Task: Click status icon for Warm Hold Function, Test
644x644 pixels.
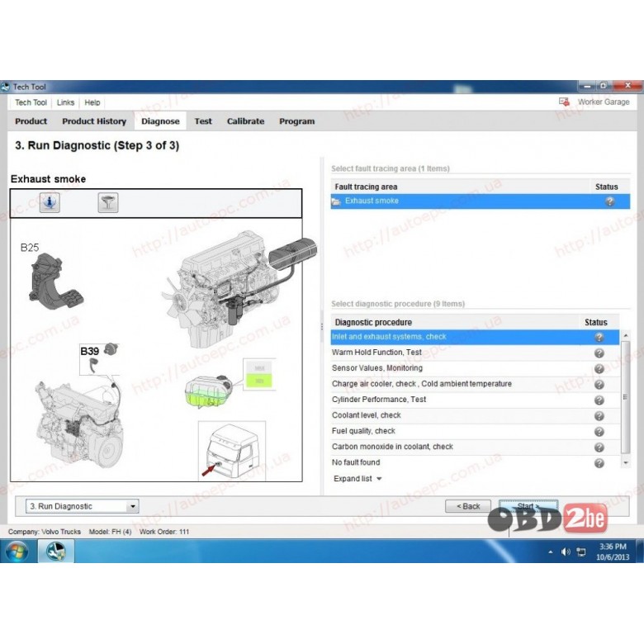Action: coord(599,353)
